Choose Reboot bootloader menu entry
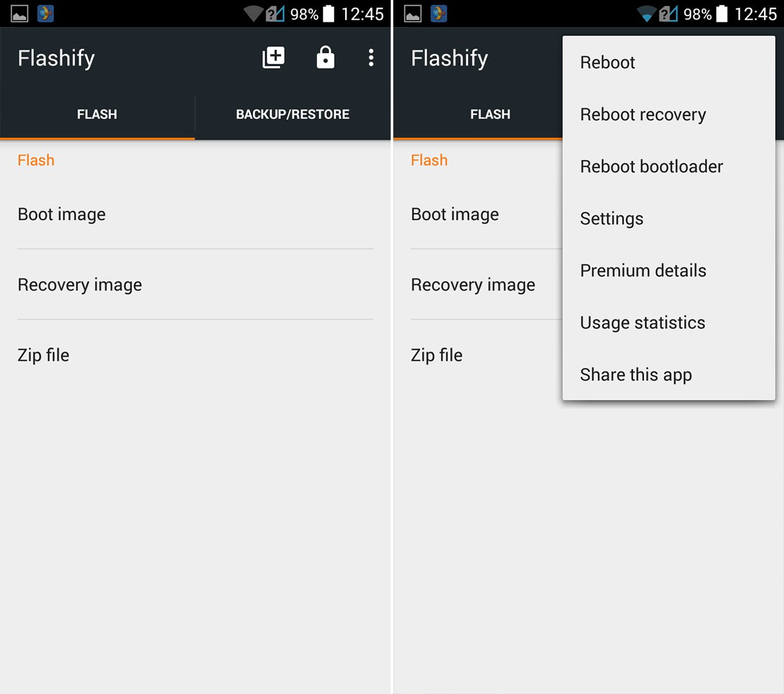Image resolution: width=784 pixels, height=694 pixels. (x=669, y=166)
